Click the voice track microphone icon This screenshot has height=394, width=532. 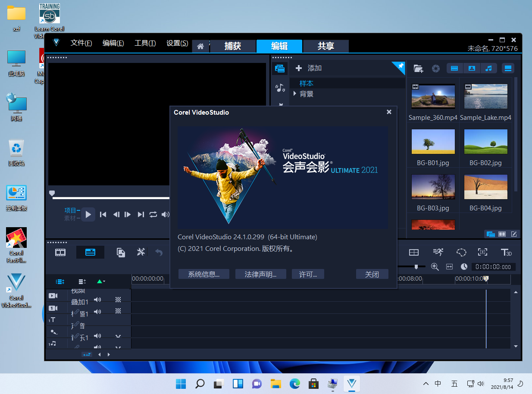pyautogui.click(x=53, y=332)
